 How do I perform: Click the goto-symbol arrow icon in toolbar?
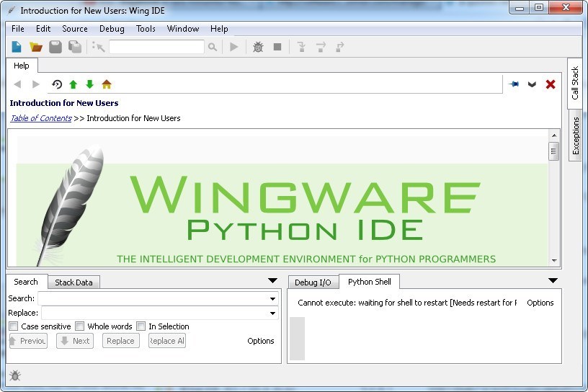point(98,47)
